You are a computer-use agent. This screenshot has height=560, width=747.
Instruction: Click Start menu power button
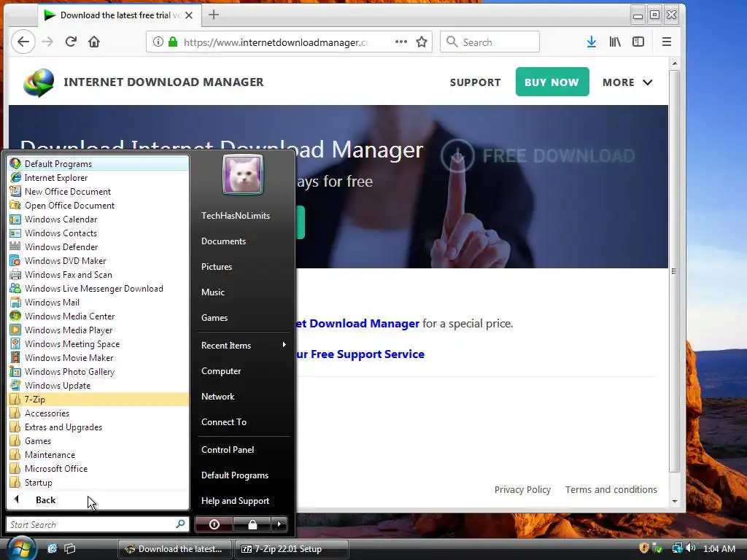[x=214, y=524]
